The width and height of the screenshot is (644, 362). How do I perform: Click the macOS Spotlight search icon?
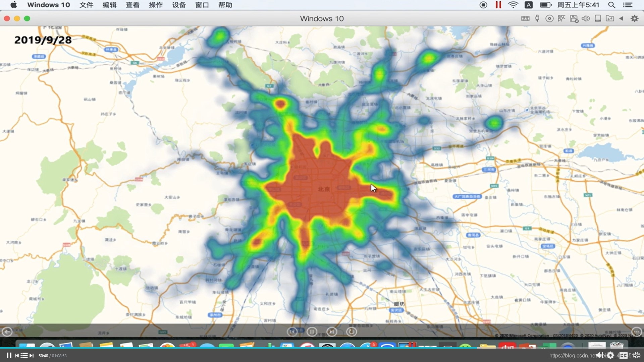(611, 5)
